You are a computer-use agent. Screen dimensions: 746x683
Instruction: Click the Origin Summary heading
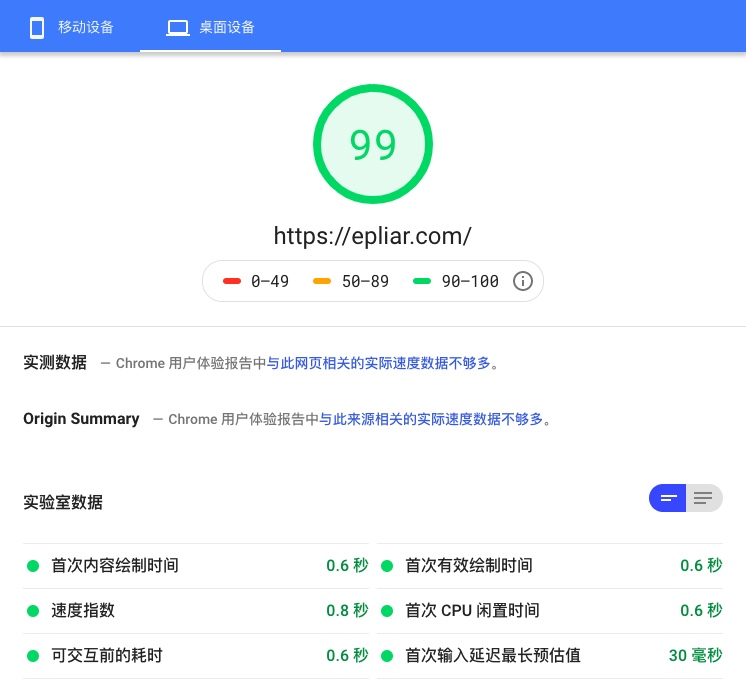81,419
